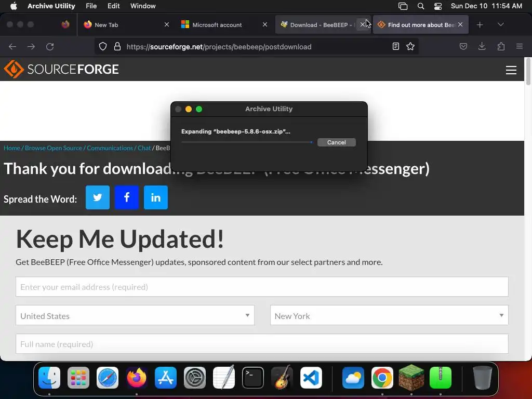Click the email address input field

262,287
